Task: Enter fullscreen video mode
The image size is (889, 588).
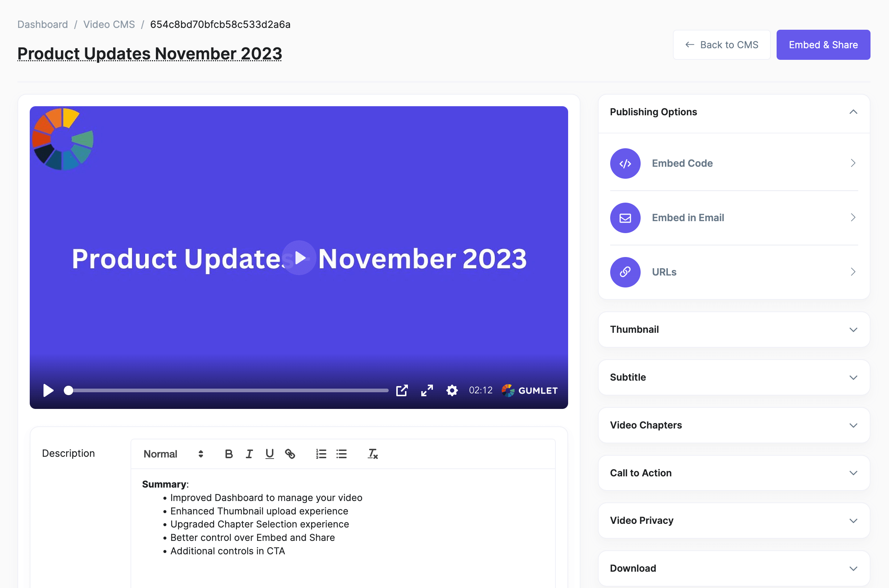Action: [x=427, y=390]
